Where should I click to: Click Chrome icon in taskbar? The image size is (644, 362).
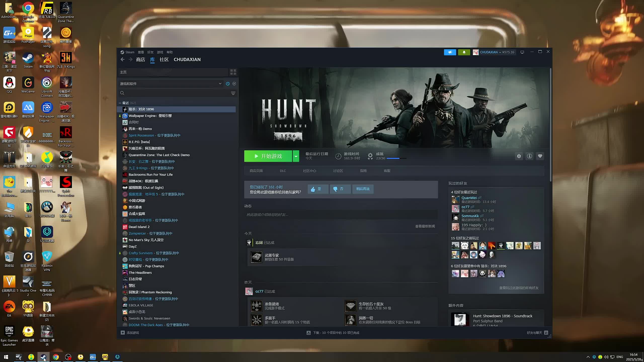click(56, 357)
